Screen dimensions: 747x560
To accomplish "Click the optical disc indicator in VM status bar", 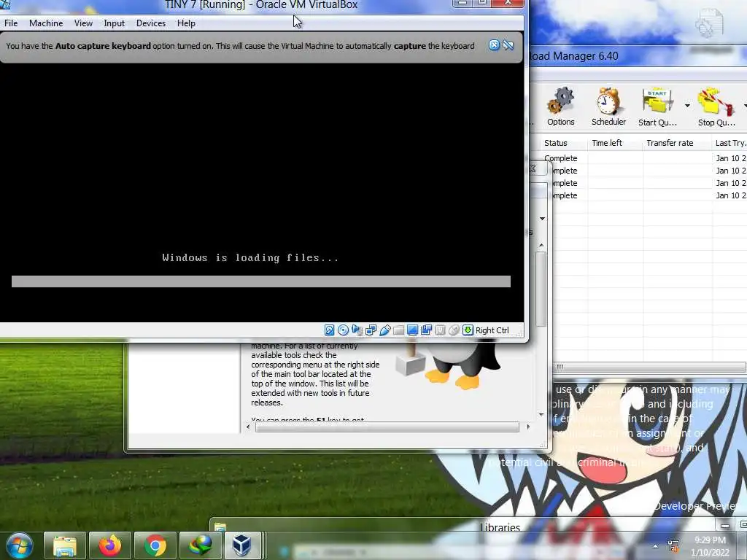I will click(x=343, y=330).
